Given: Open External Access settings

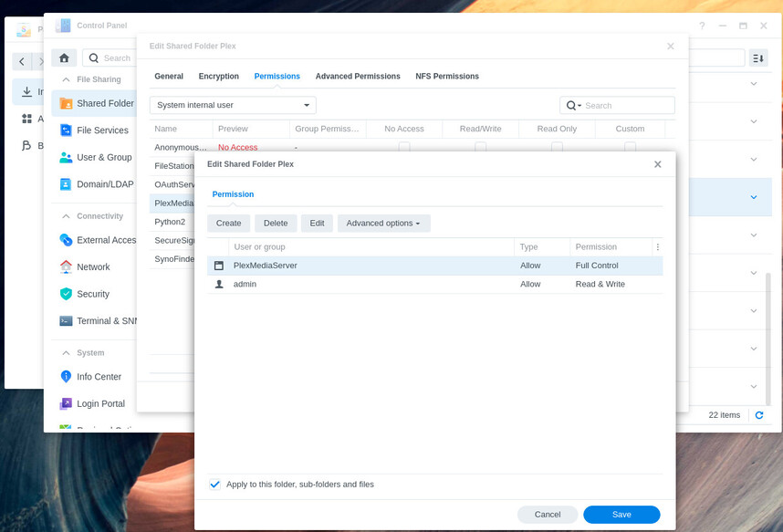Looking at the screenshot, I should click(x=94, y=240).
